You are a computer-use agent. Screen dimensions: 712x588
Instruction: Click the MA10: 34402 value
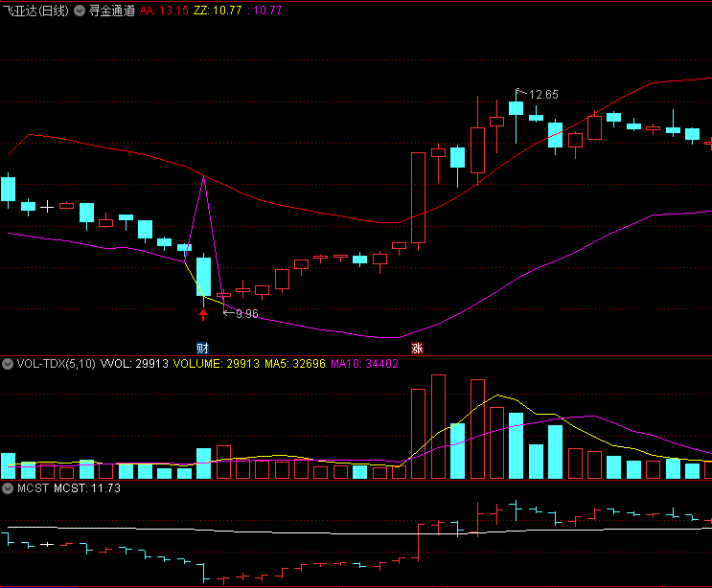pyautogui.click(x=365, y=364)
